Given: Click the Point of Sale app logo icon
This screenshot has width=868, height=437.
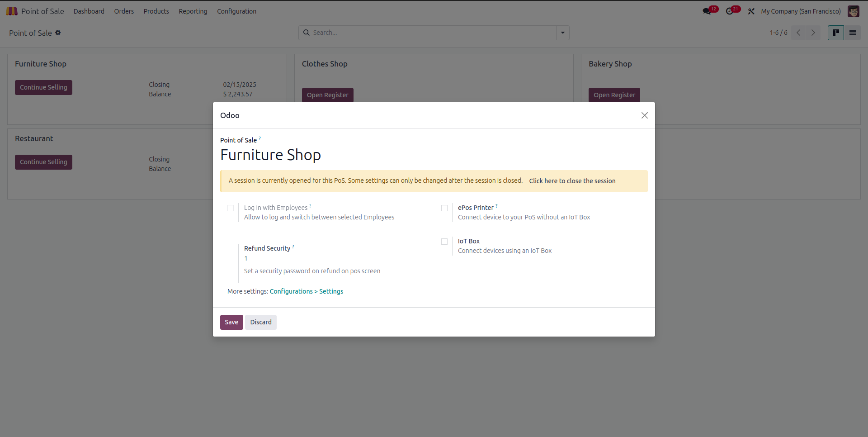Looking at the screenshot, I should click(12, 11).
